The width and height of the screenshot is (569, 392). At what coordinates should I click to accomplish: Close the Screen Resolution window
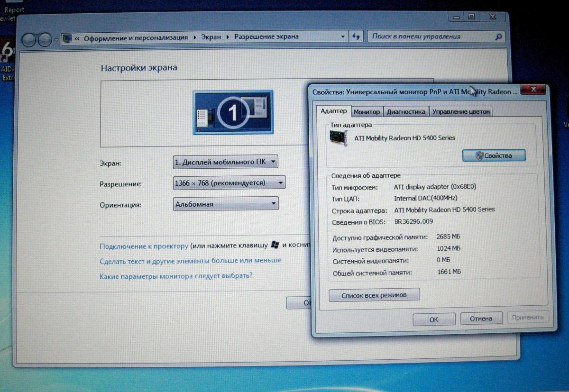[x=494, y=17]
